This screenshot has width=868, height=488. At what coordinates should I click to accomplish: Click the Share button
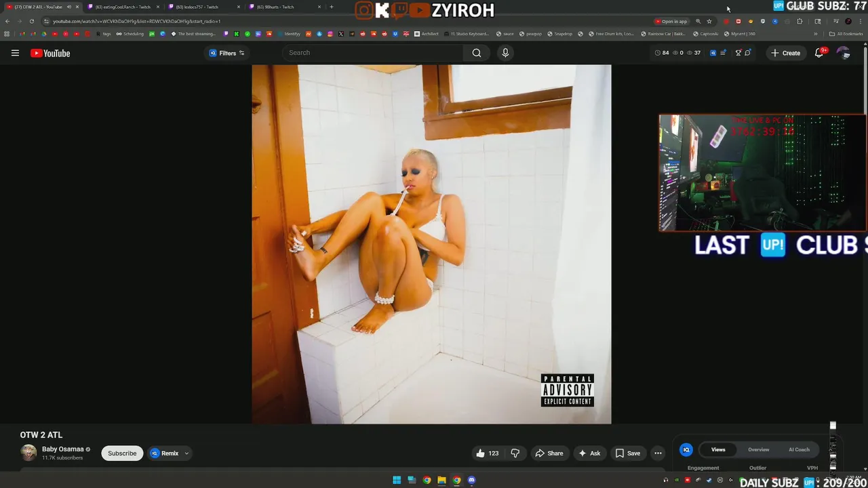[x=549, y=453]
